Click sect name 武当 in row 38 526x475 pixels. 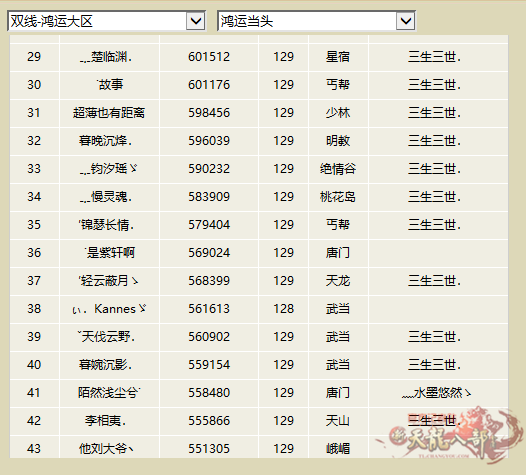338,309
